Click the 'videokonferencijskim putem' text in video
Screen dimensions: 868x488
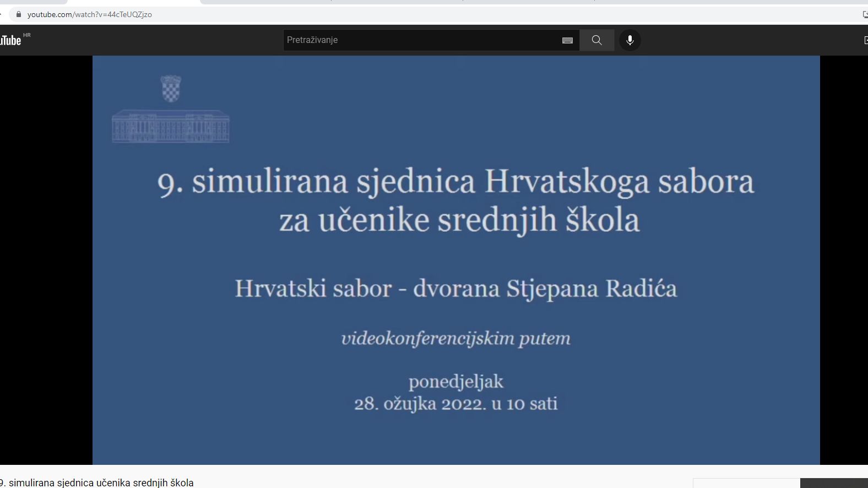point(455,338)
